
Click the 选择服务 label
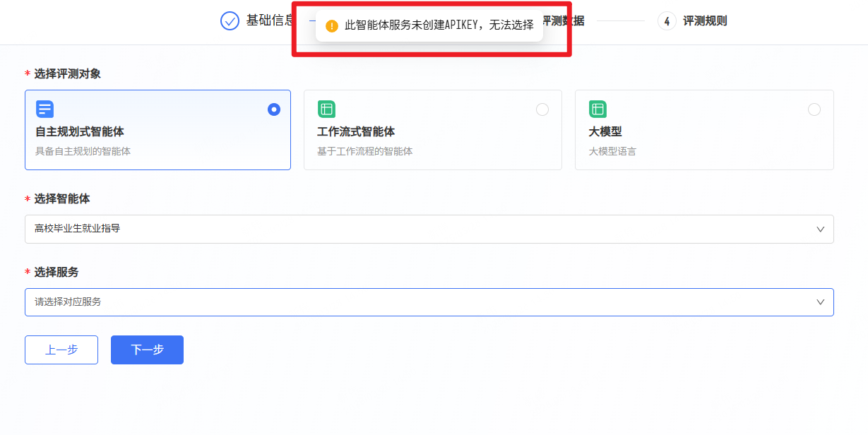(57, 272)
